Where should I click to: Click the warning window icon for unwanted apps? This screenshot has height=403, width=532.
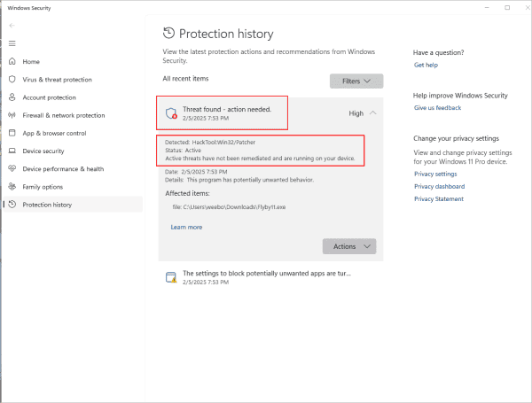tap(171, 277)
